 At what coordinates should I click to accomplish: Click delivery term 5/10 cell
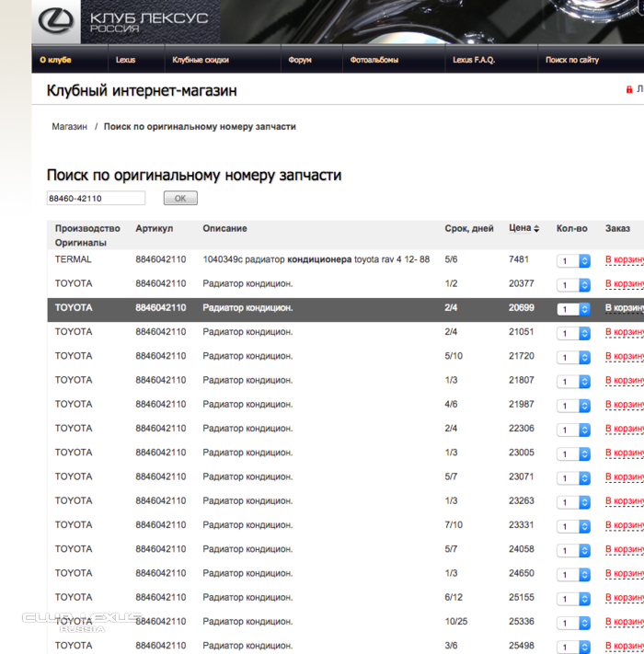[454, 356]
